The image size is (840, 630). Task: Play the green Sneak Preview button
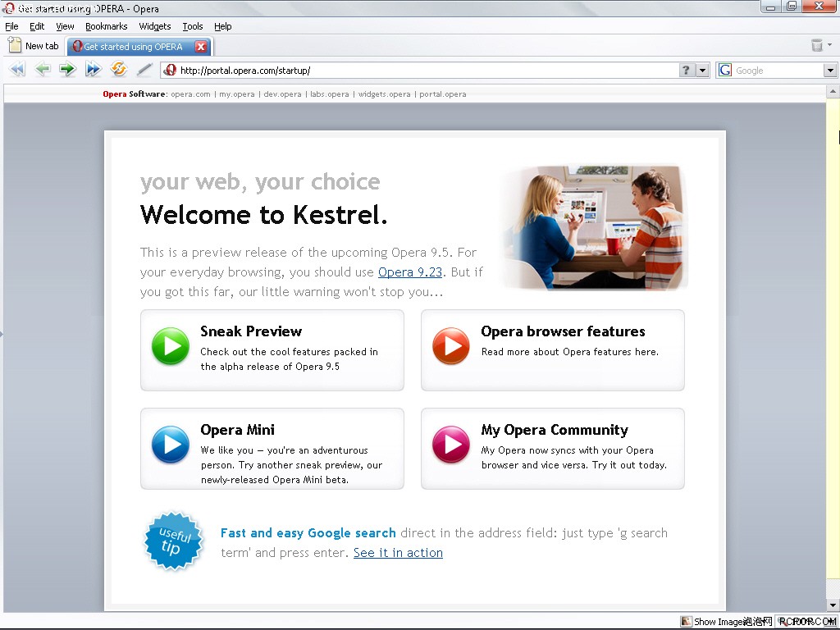171,346
